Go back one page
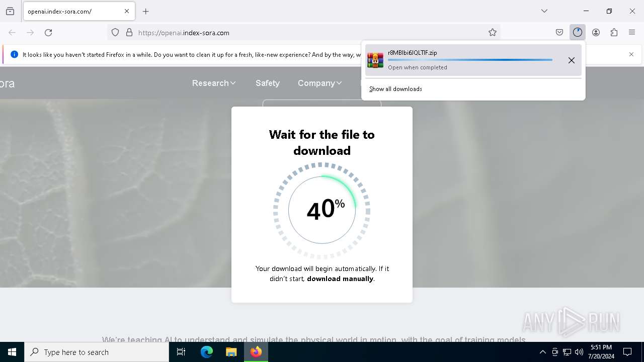This screenshot has height=362, width=644. (12, 33)
